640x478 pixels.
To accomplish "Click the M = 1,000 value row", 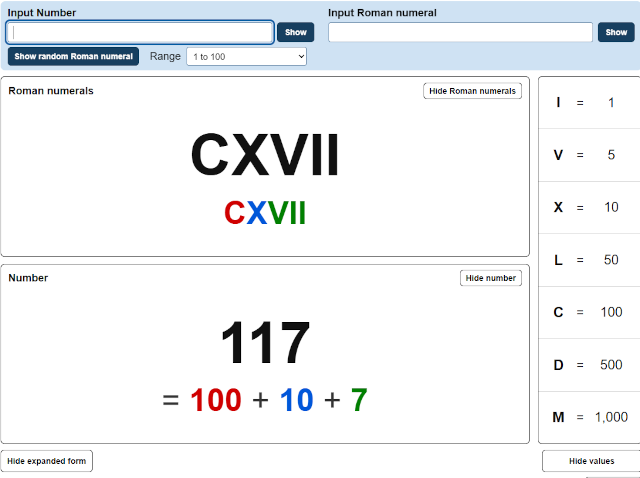I will pos(589,417).
